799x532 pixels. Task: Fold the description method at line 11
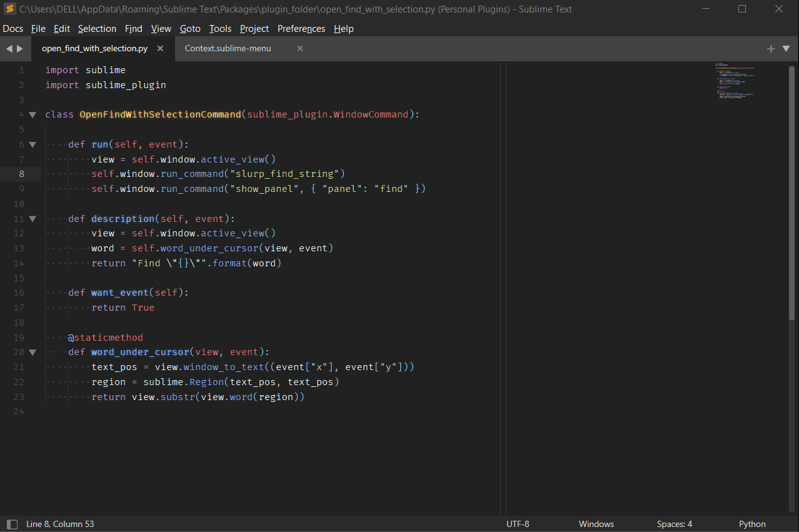pos(33,219)
